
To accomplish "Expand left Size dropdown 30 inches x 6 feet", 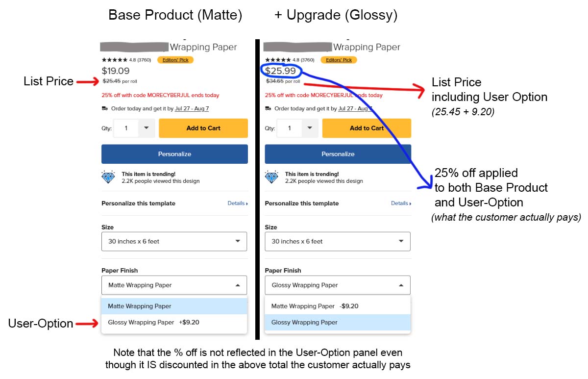I will click(174, 241).
